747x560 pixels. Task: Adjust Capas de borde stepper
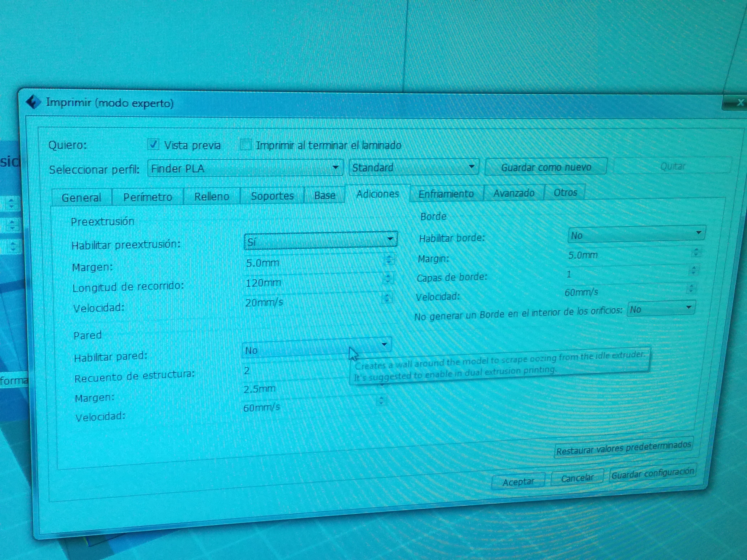(x=693, y=270)
